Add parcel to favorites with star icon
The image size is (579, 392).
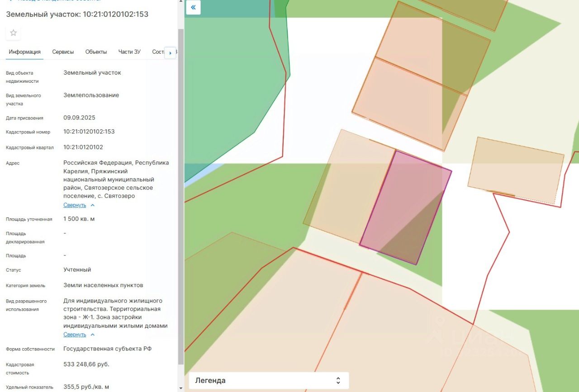tap(13, 33)
